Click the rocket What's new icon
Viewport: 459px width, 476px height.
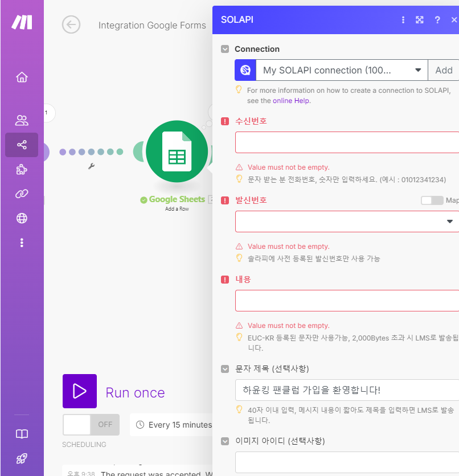pyautogui.click(x=22, y=458)
